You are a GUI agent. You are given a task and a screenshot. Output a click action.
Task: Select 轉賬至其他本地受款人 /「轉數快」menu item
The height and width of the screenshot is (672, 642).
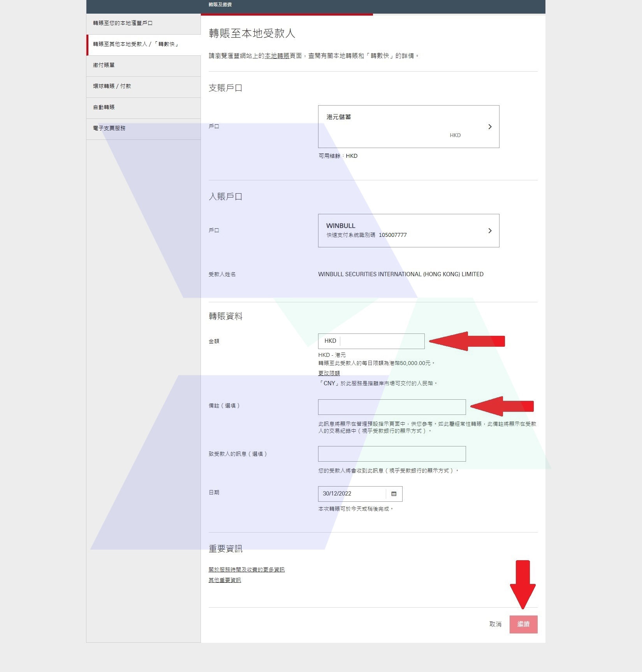click(143, 44)
